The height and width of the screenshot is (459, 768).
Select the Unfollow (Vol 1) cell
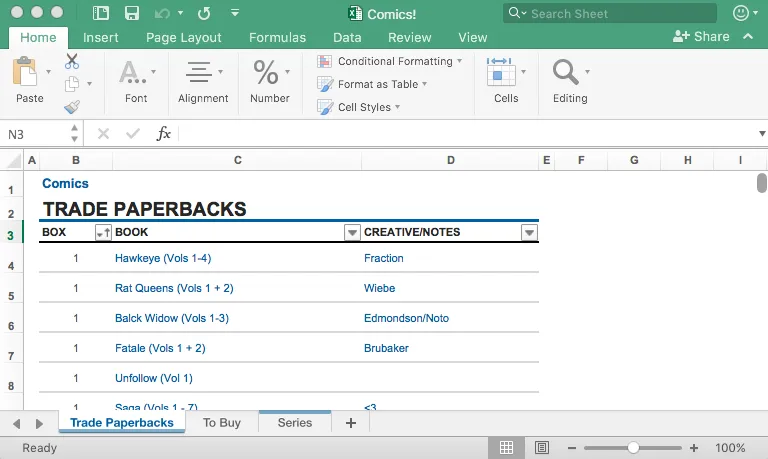pyautogui.click(x=154, y=378)
